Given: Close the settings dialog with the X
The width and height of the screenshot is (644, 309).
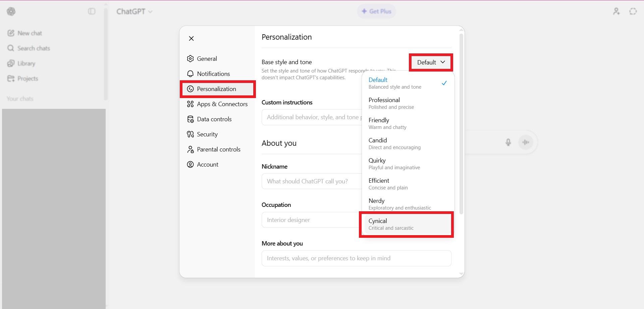Looking at the screenshot, I should click(x=191, y=38).
